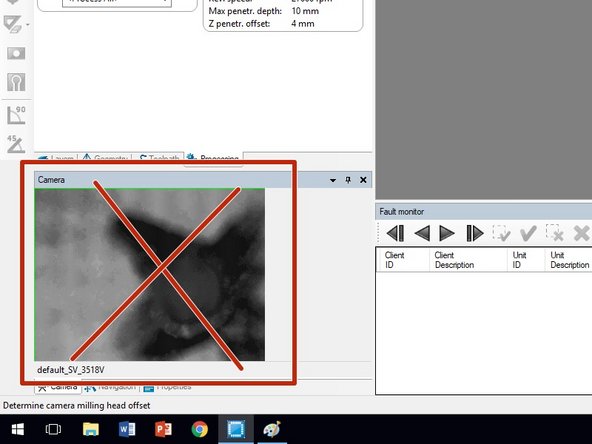Click the polygon tool icon with dropdown arrow
Viewport: 592px width, 444px height.
click(x=13, y=24)
